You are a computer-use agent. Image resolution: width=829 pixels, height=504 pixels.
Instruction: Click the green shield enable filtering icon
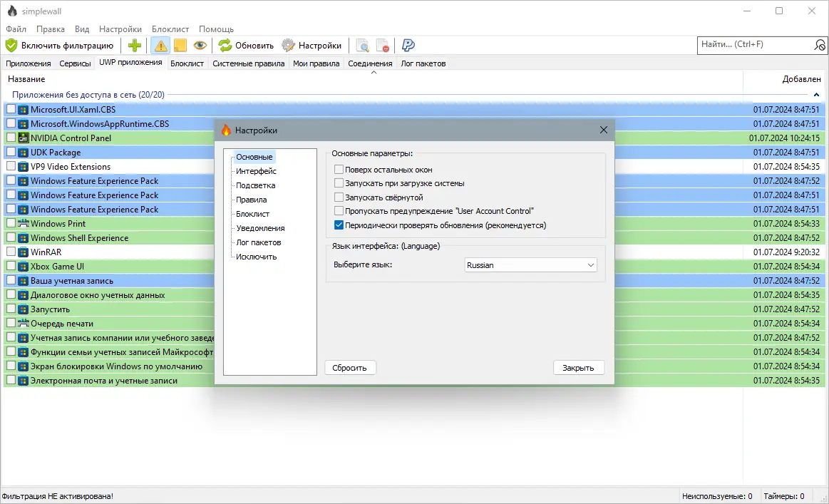(x=11, y=46)
